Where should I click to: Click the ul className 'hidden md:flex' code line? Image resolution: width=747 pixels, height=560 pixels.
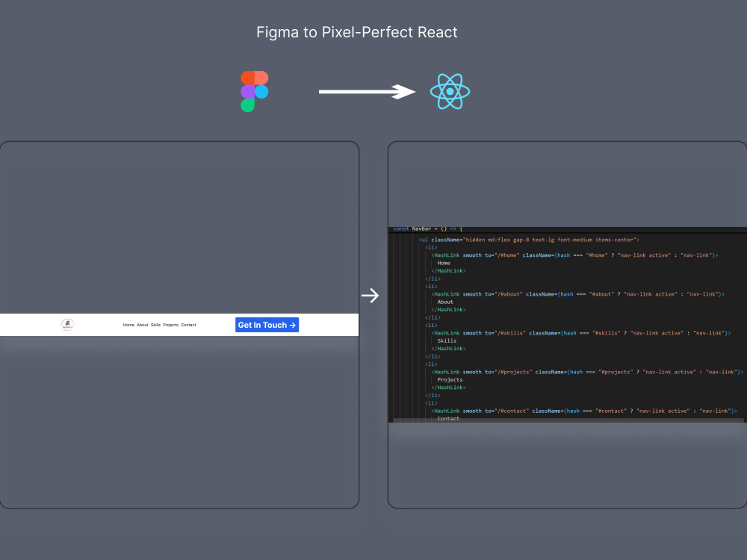pos(529,240)
